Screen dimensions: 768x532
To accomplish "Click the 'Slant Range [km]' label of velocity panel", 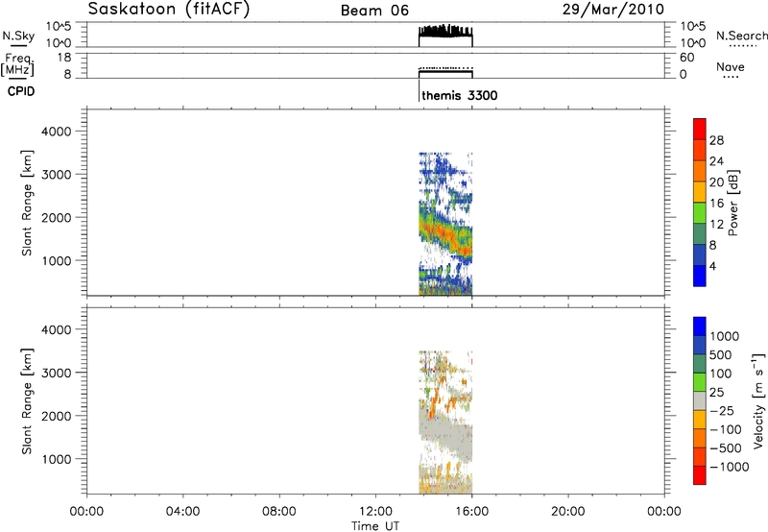I will point(27,401).
